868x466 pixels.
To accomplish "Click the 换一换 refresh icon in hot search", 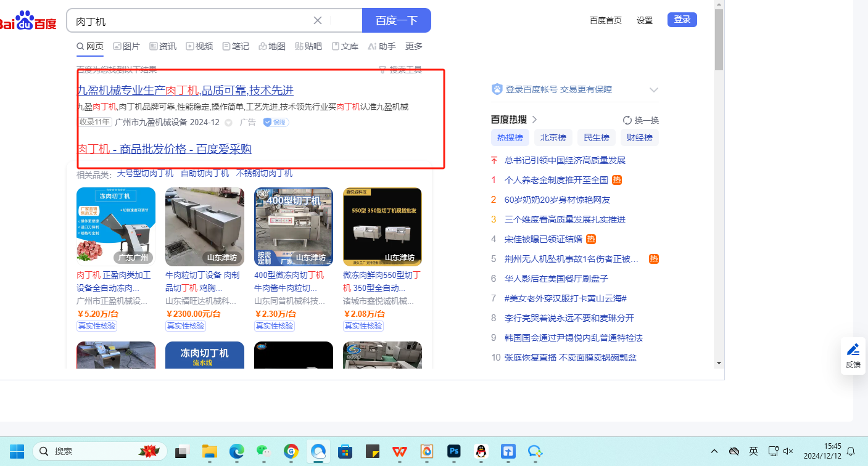I will click(x=627, y=120).
